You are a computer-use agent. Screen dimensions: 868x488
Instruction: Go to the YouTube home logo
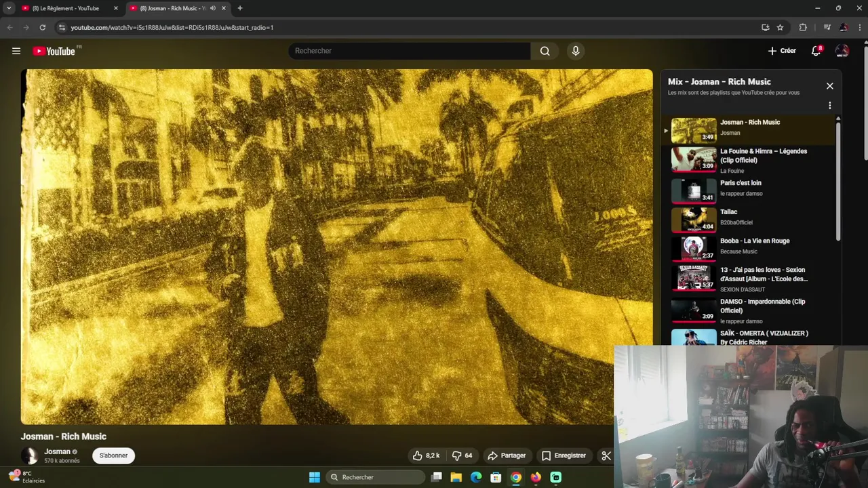[54, 51]
